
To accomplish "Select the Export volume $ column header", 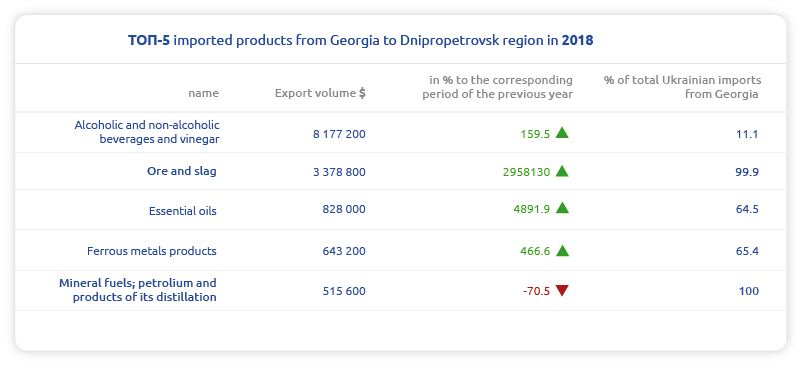I will [320, 93].
